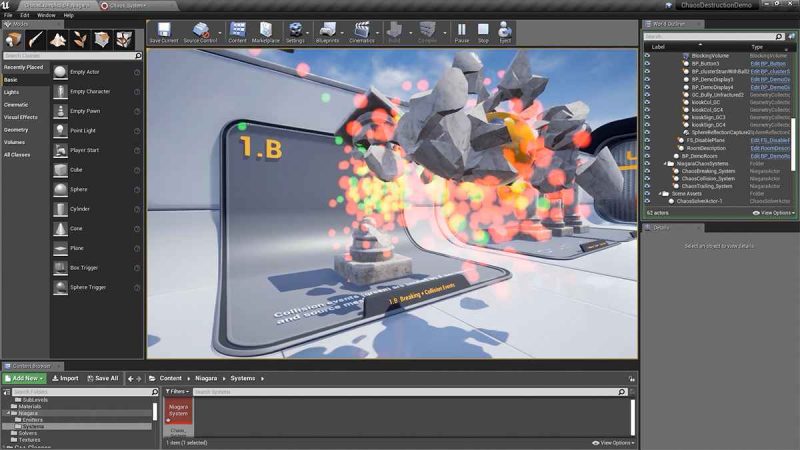Click the Player Start icon
This screenshot has width=800, height=450.
click(60, 151)
